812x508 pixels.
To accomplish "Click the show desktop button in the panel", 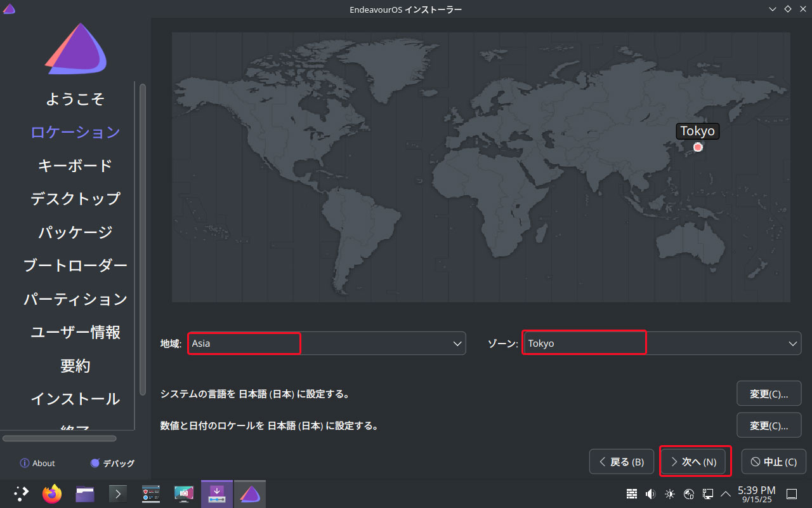I will click(x=792, y=494).
